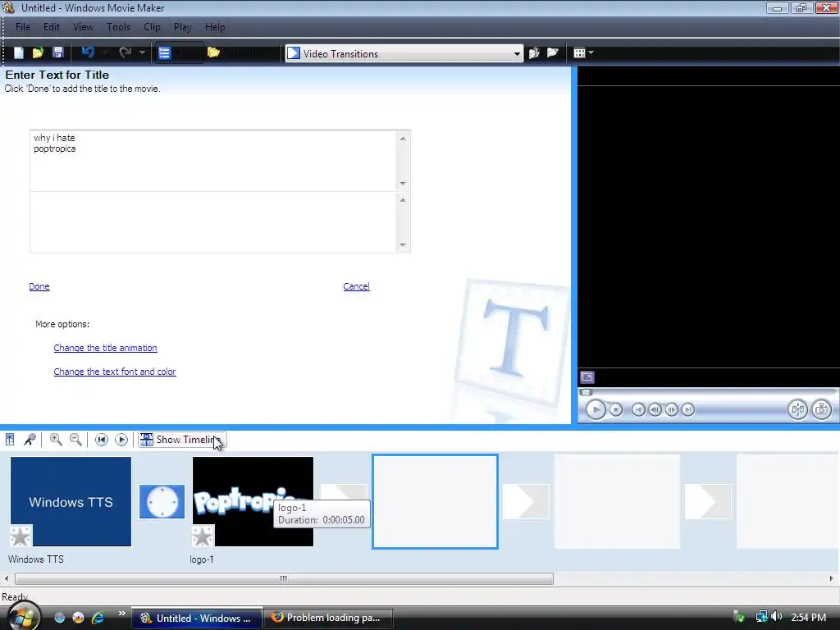
Task: Select the highlighted empty storyboard cell
Action: coord(435,501)
